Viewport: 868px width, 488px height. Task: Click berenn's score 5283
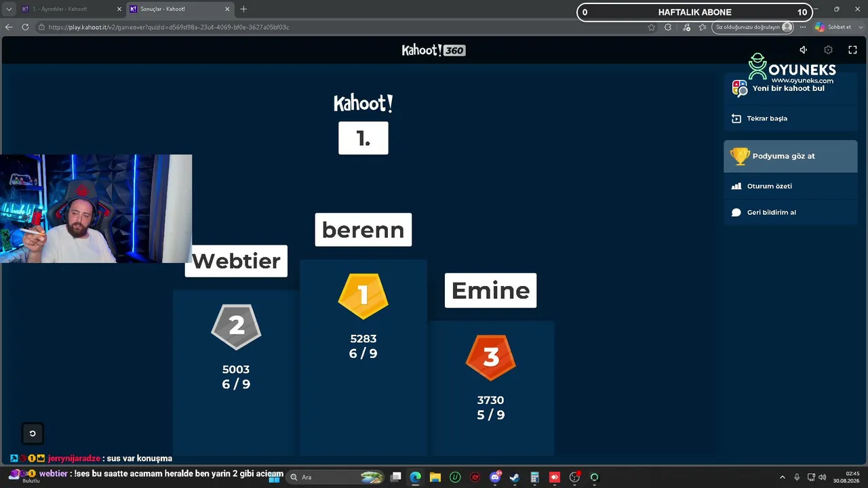tap(363, 339)
